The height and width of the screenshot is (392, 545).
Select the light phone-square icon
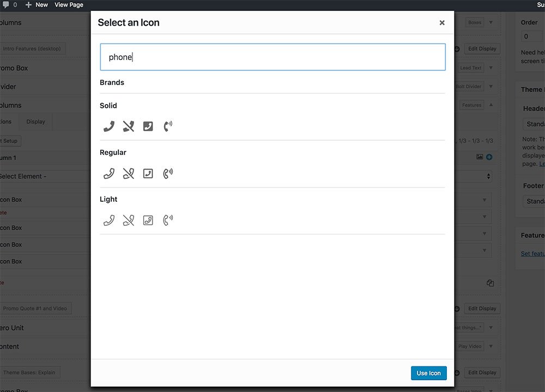click(148, 220)
